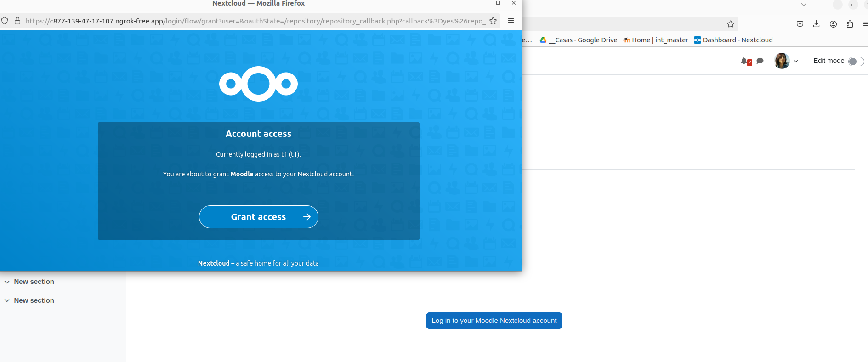Collapse the second New section chevron
The image size is (868, 362).
point(7,300)
